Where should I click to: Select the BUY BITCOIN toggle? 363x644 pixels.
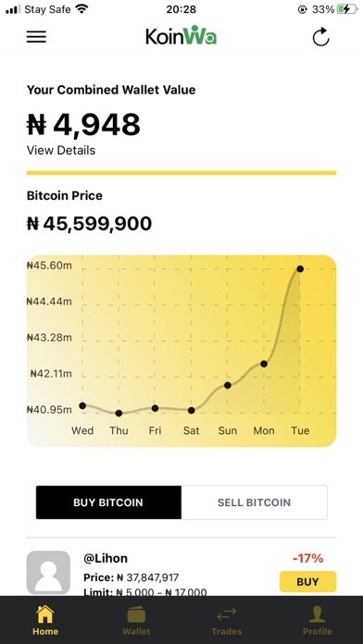(x=108, y=502)
